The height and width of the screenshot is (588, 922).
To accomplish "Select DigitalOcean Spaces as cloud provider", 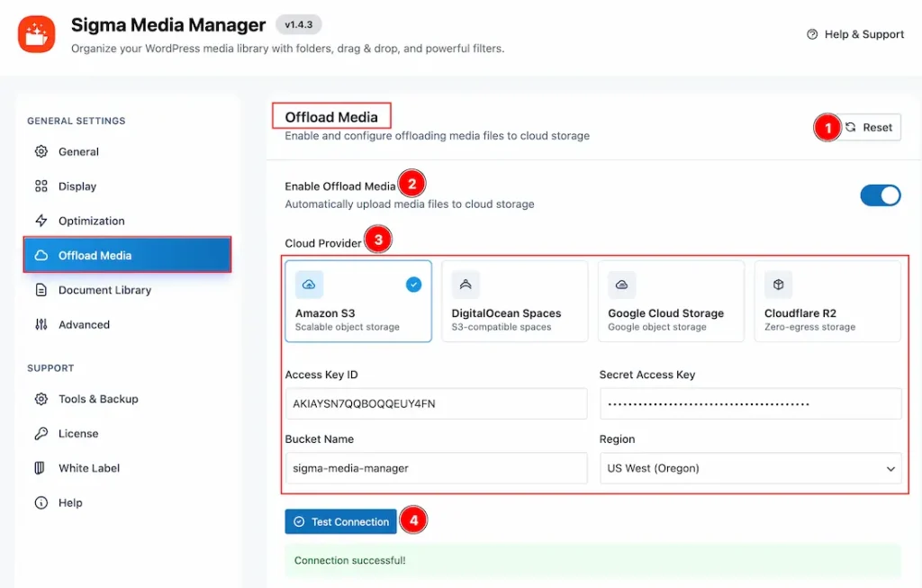I will click(x=514, y=301).
